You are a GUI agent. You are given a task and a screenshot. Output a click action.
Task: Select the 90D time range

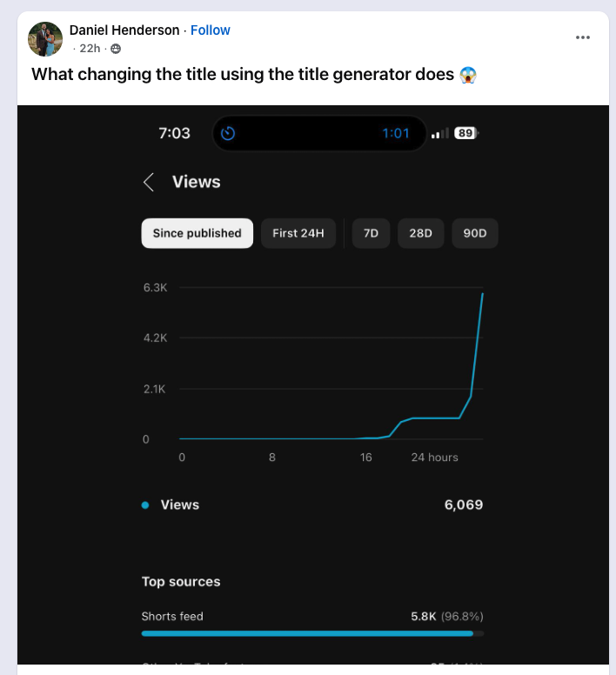tap(474, 233)
